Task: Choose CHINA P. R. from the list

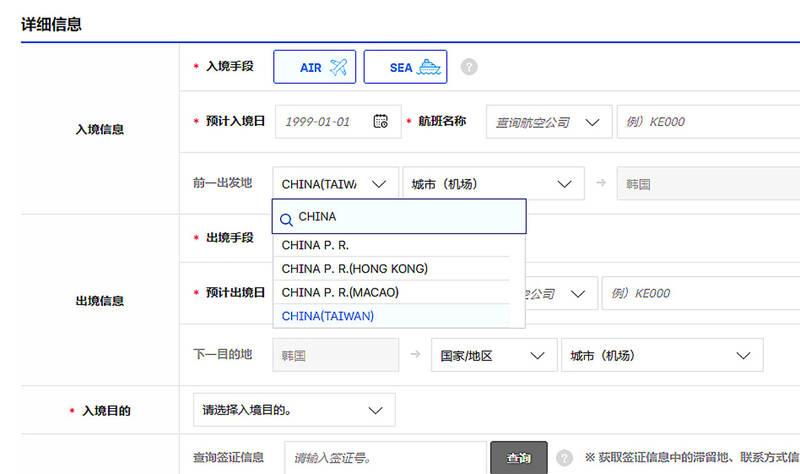Action: pyautogui.click(x=315, y=245)
